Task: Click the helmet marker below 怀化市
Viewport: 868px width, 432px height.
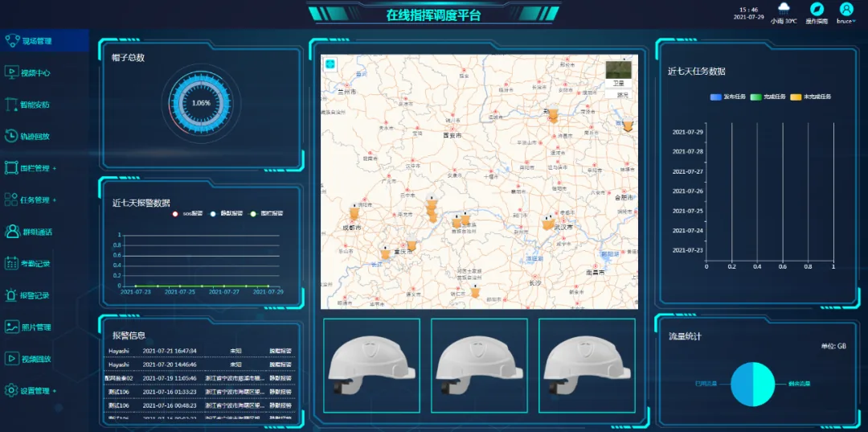Action: [474, 290]
